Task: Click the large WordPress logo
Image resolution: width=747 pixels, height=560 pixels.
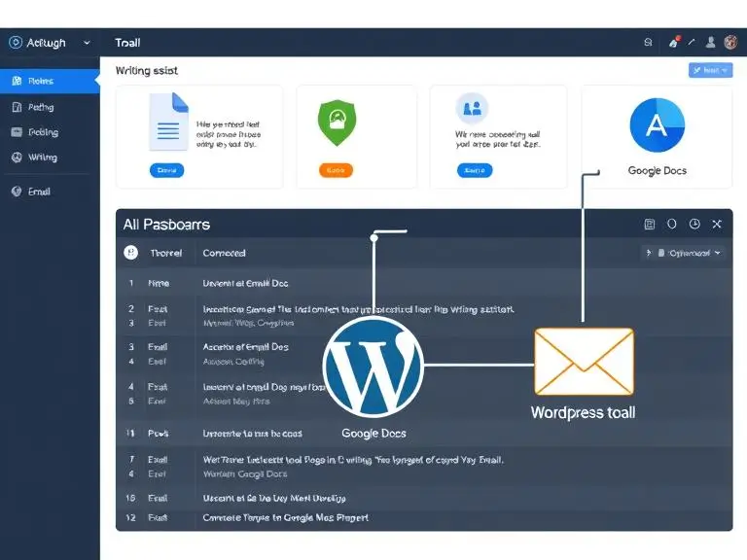Action: 373,367
